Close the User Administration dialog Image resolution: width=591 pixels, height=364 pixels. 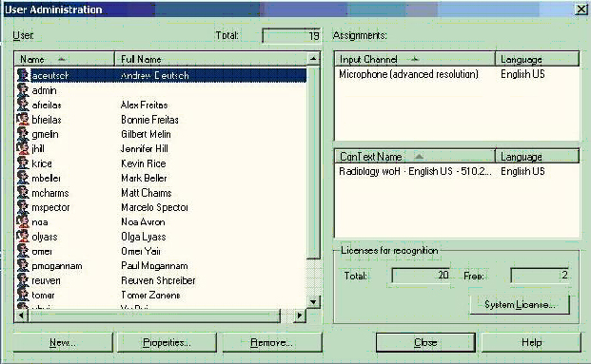coord(425,342)
